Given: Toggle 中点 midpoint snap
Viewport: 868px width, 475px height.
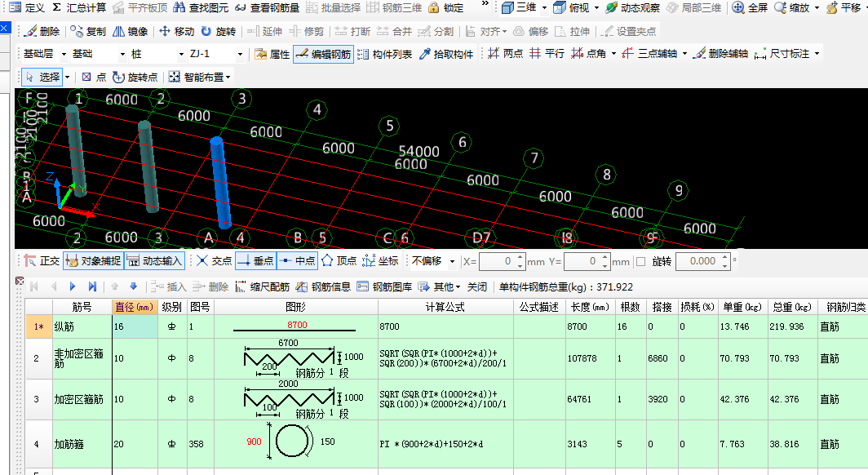Looking at the screenshot, I should click(297, 260).
